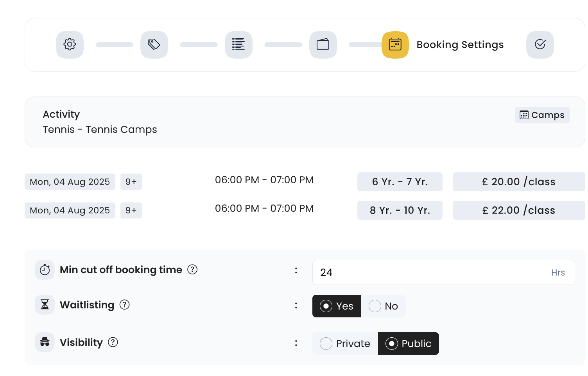
Task: Click help icon beside Min cut off booking time
Action: pyautogui.click(x=192, y=269)
